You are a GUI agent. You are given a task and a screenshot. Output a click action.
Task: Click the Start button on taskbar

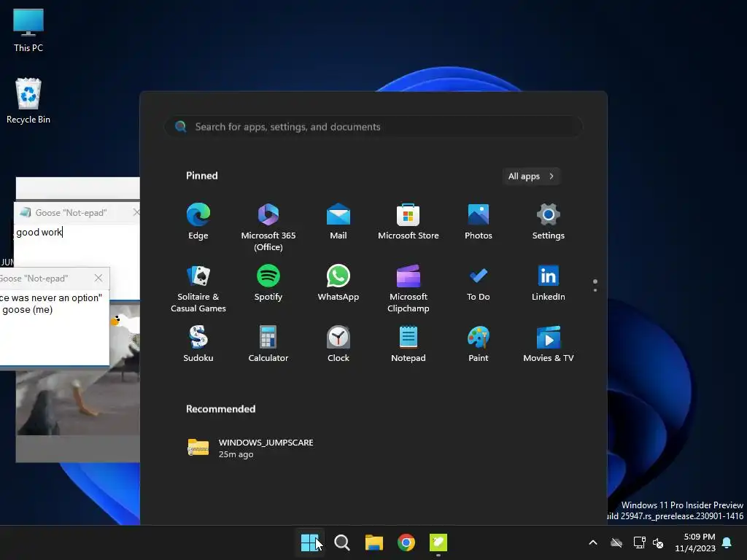309,542
